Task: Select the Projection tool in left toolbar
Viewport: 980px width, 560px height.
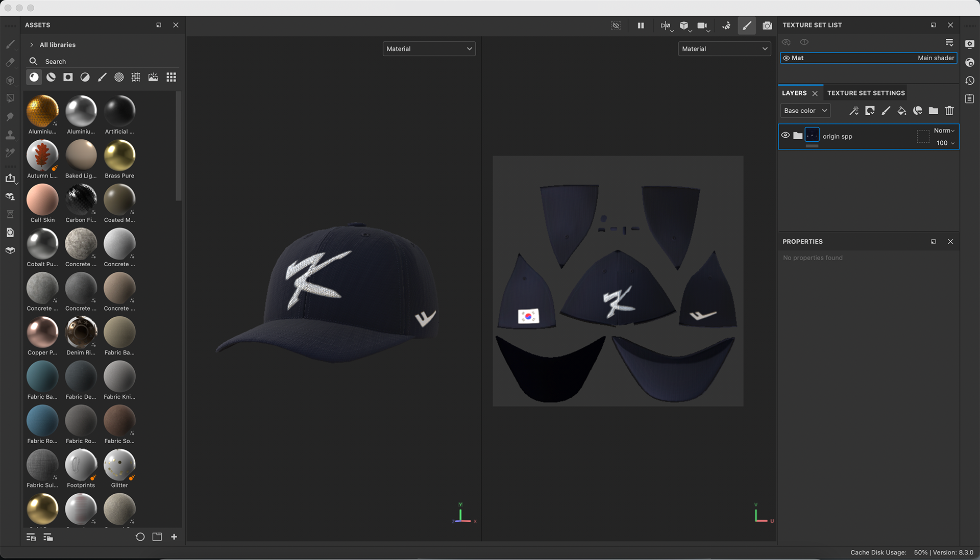Action: pos(10,81)
